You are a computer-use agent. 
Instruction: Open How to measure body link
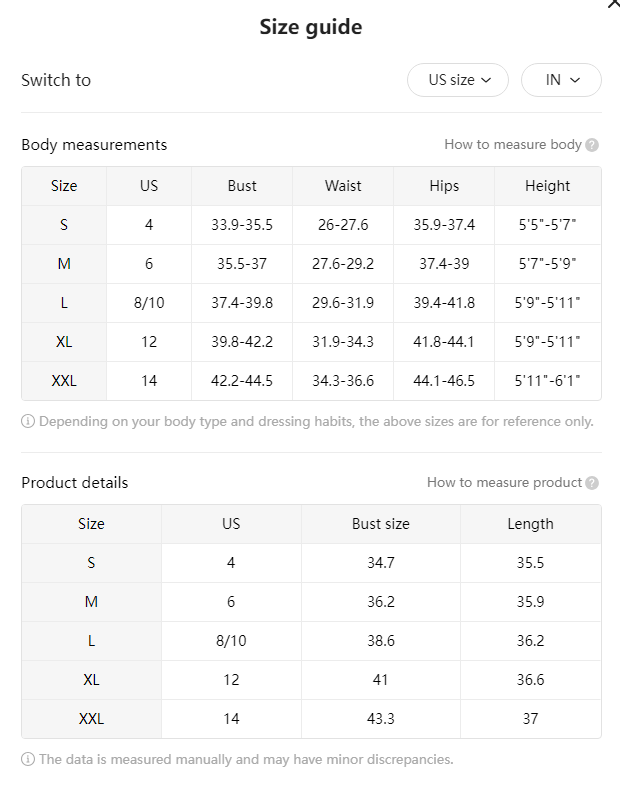click(x=513, y=144)
